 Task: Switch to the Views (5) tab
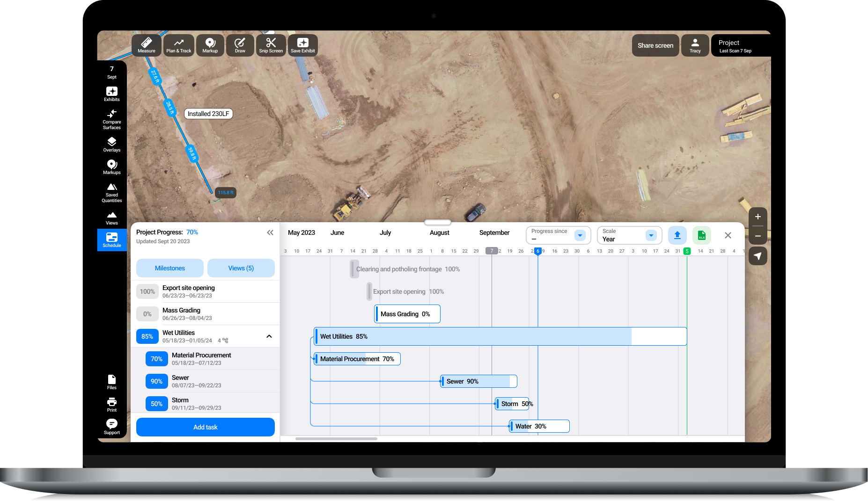[241, 268]
